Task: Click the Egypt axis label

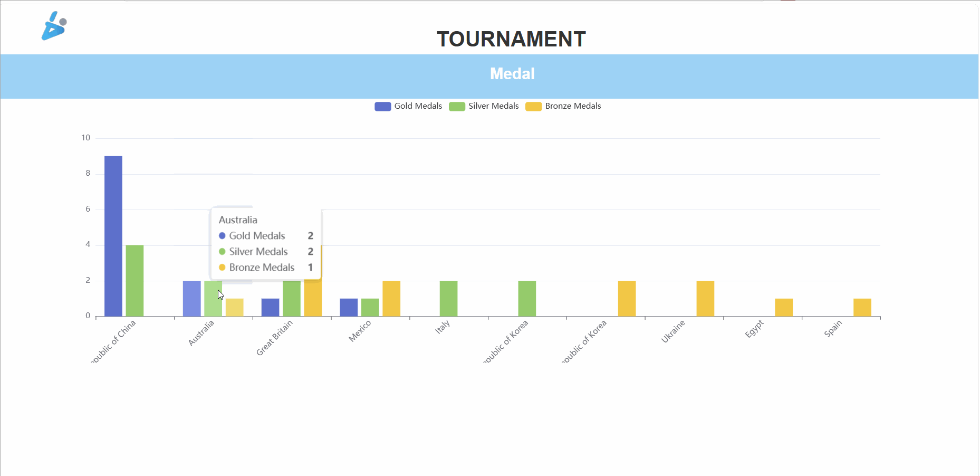Action: click(x=754, y=329)
